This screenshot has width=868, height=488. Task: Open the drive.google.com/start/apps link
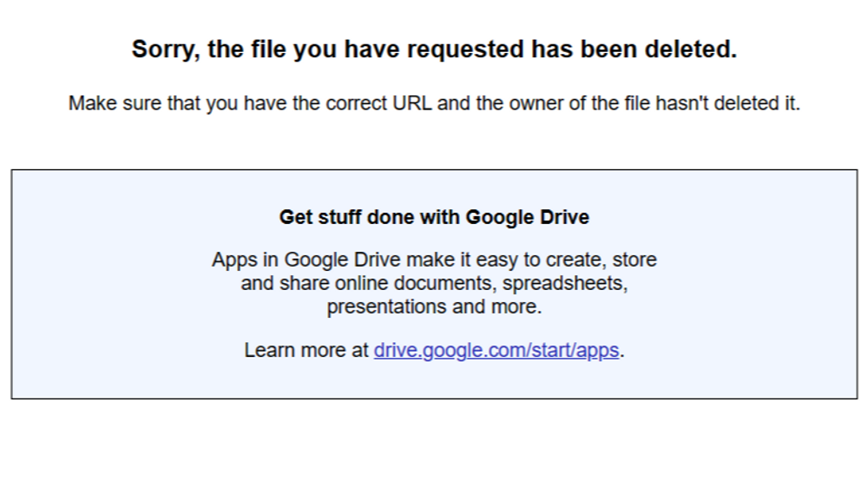[496, 351]
